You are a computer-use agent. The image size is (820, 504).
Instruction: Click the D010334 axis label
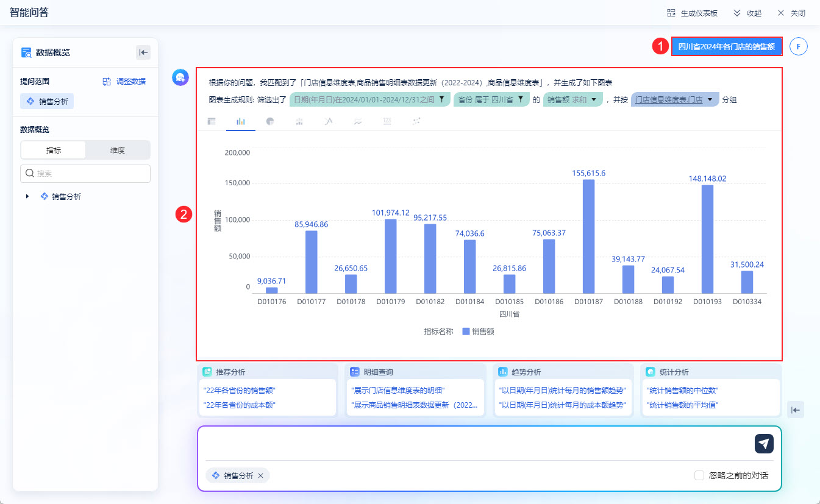(747, 301)
